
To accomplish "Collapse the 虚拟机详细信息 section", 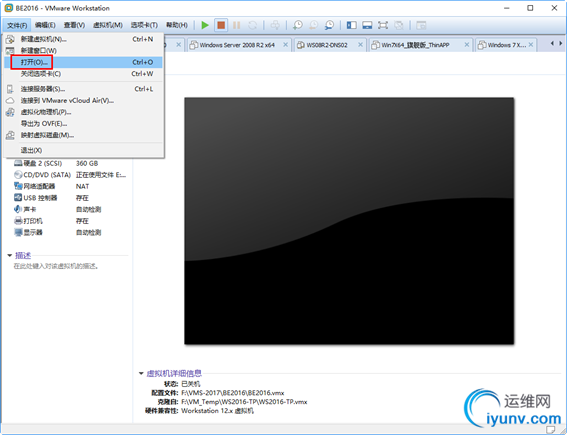I will [141, 374].
